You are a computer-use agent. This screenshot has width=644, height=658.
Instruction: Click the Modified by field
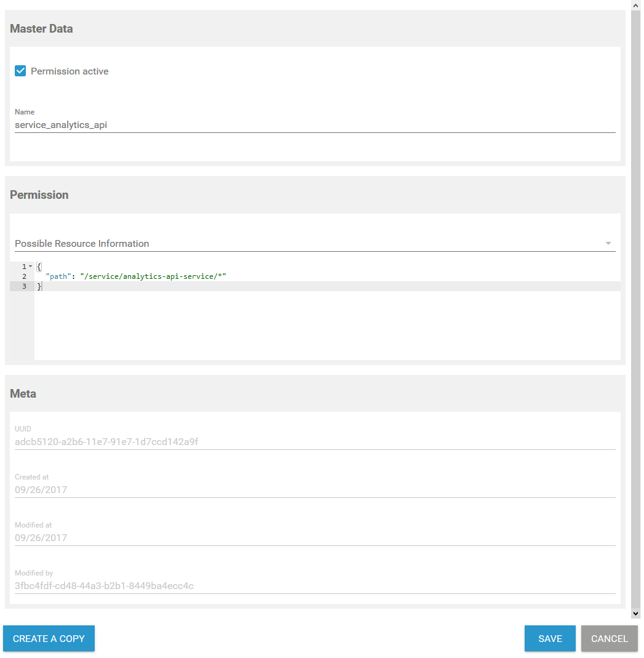[x=314, y=586]
